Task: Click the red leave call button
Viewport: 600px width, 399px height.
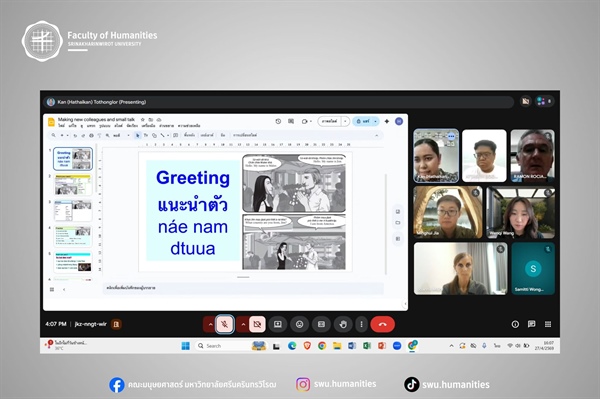Action: pyautogui.click(x=382, y=324)
